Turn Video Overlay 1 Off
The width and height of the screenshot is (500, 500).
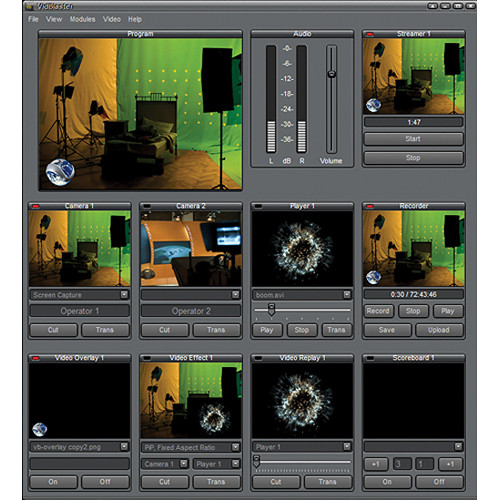(105, 482)
